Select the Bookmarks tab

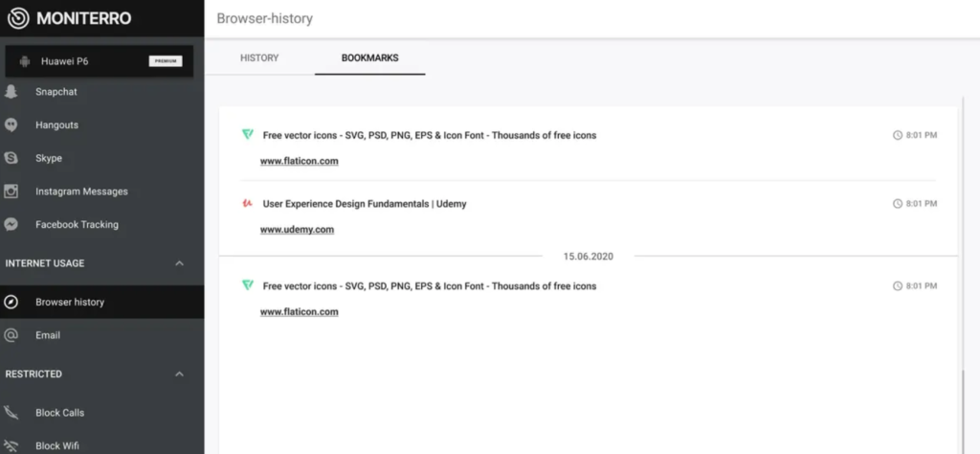click(x=370, y=57)
